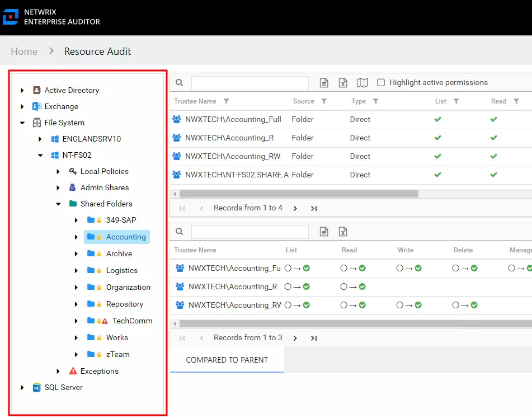Go to last page in upper table pager
532x418 pixels.
(314, 208)
